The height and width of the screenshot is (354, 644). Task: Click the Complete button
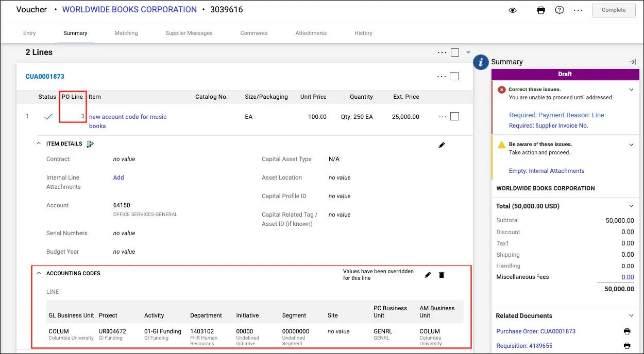tap(614, 10)
